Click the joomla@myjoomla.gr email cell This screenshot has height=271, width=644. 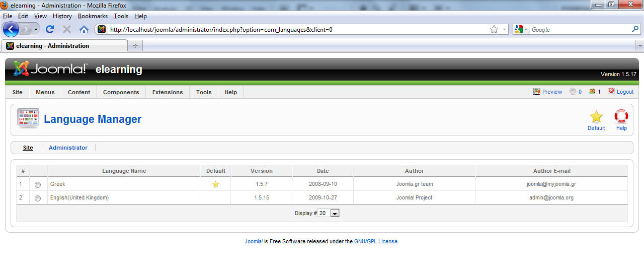click(x=551, y=184)
